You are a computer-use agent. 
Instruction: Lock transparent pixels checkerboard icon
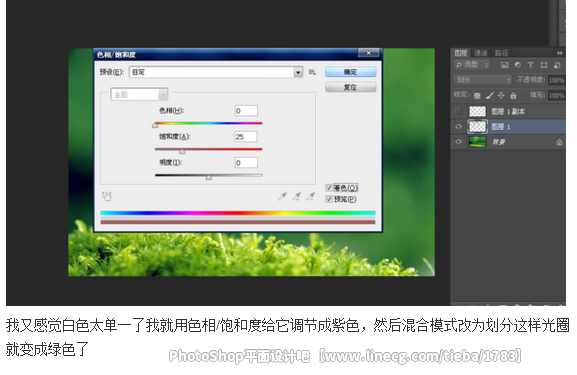click(x=477, y=96)
